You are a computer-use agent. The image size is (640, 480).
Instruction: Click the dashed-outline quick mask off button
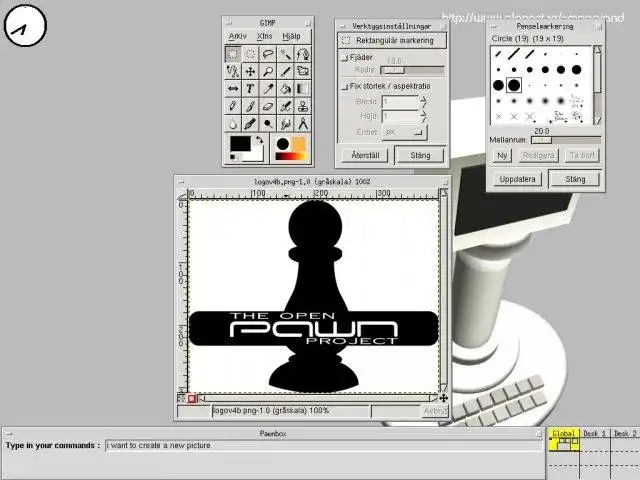[x=182, y=398]
